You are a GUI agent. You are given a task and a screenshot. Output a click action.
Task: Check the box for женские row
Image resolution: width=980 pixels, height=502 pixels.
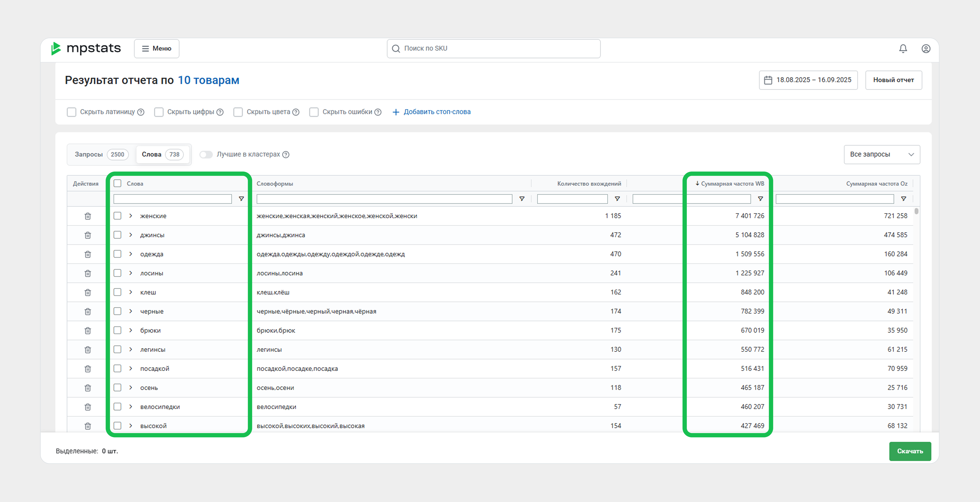[x=118, y=216]
